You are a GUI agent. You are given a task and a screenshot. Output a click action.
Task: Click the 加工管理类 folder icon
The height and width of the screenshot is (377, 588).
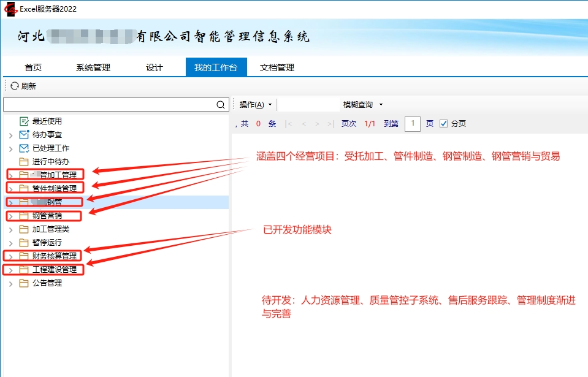pyautogui.click(x=24, y=229)
